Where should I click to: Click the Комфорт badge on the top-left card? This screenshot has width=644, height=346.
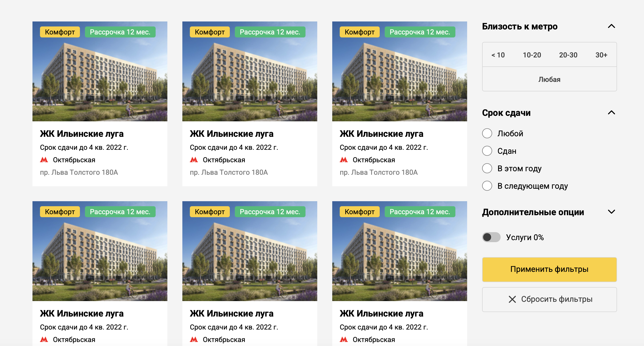coord(60,32)
